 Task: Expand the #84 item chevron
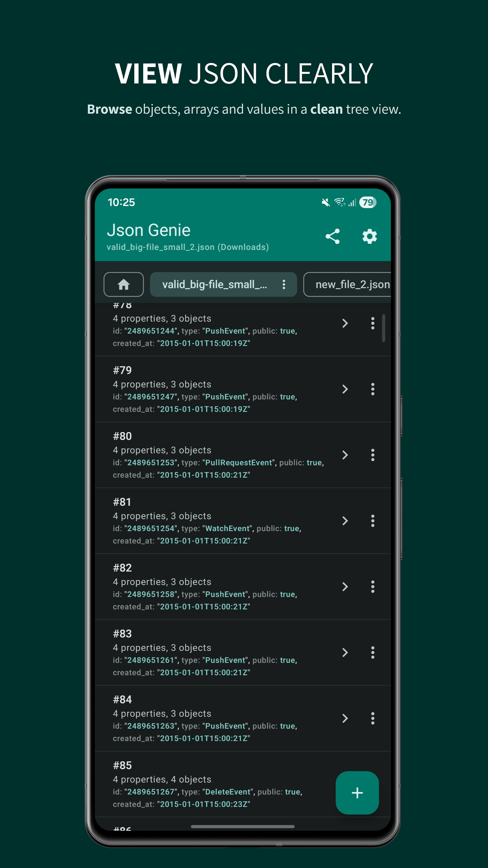(345, 718)
